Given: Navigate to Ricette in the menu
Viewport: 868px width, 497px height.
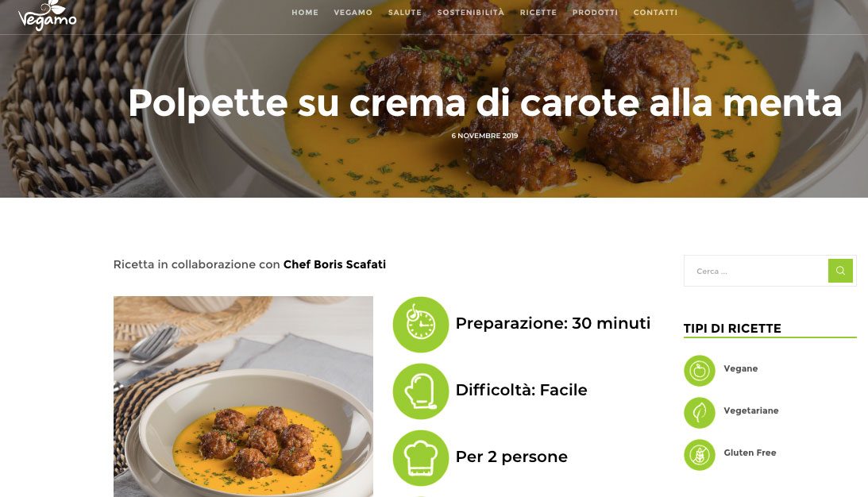Looking at the screenshot, I should pos(538,12).
